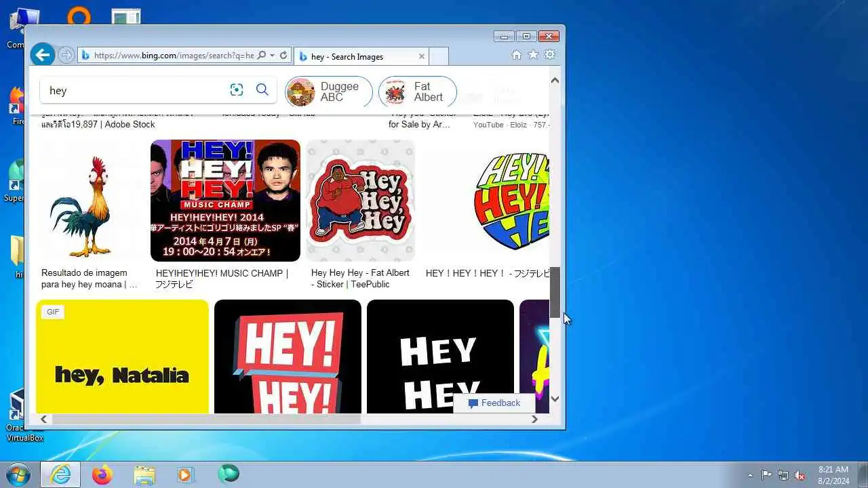The width and height of the screenshot is (868, 488).
Task: Open the Windows Start menu
Action: click(x=16, y=474)
